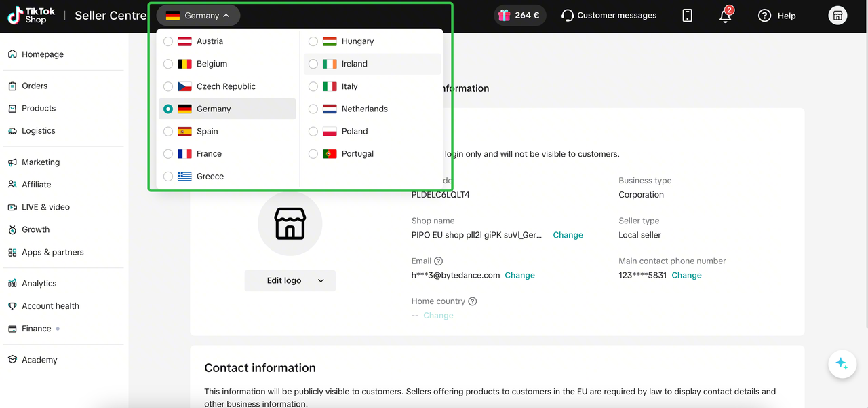The image size is (868, 408).
Task: Select the Czech Republic radio button
Action: (168, 86)
